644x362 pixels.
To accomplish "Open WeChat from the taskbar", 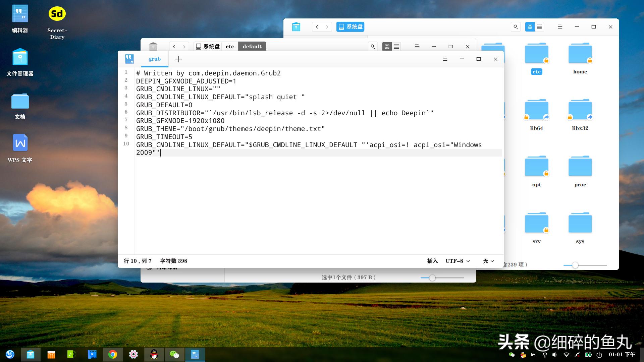I will point(174,354).
